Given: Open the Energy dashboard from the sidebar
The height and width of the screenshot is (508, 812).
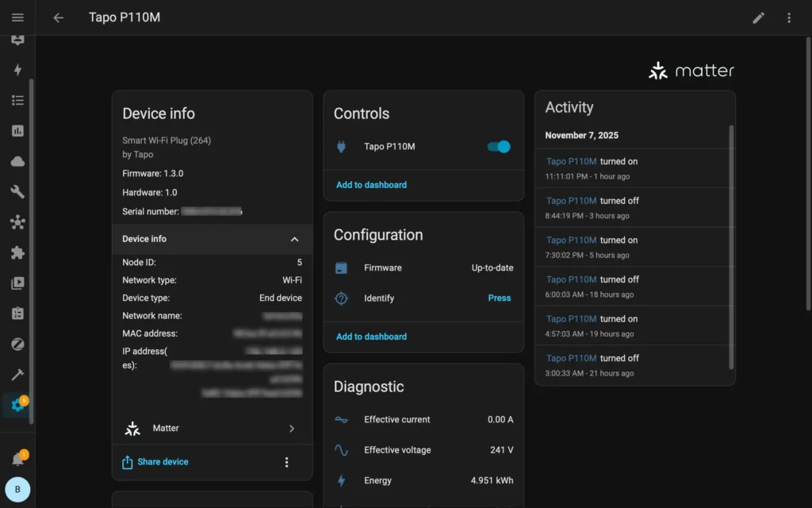Looking at the screenshot, I should pyautogui.click(x=17, y=69).
